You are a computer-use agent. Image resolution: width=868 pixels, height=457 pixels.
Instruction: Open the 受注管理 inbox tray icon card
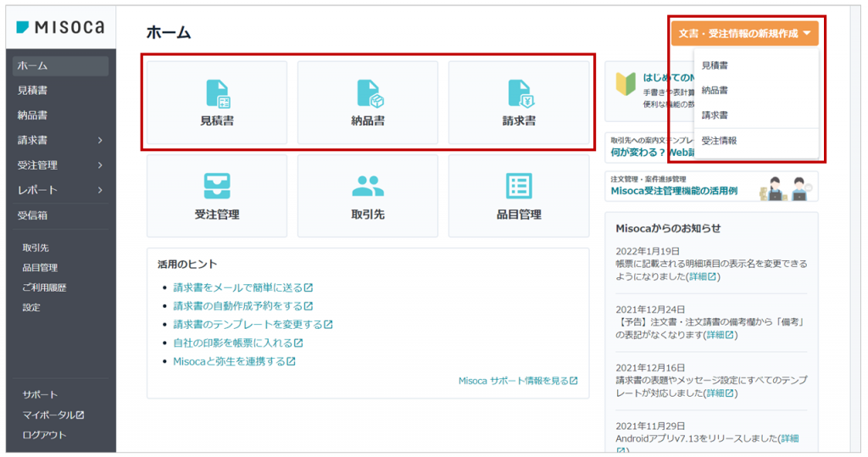click(x=217, y=187)
